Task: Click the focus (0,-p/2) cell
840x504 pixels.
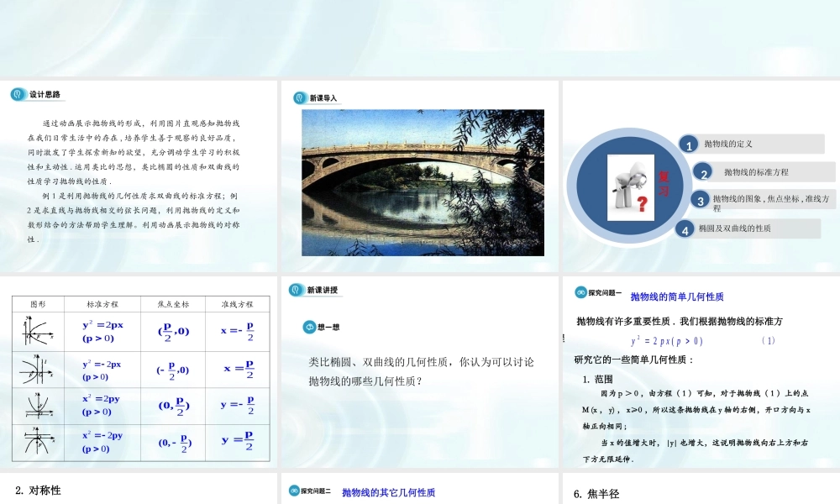Action: point(173,443)
